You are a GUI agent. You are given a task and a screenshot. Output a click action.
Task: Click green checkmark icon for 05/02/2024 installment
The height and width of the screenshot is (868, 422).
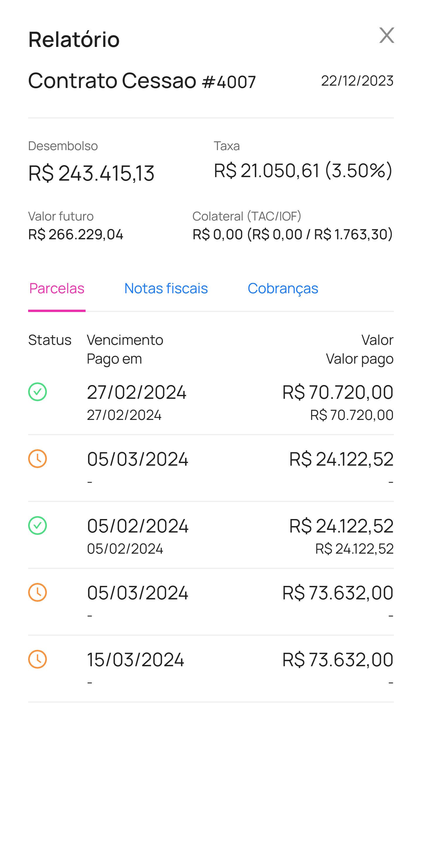pyautogui.click(x=38, y=525)
